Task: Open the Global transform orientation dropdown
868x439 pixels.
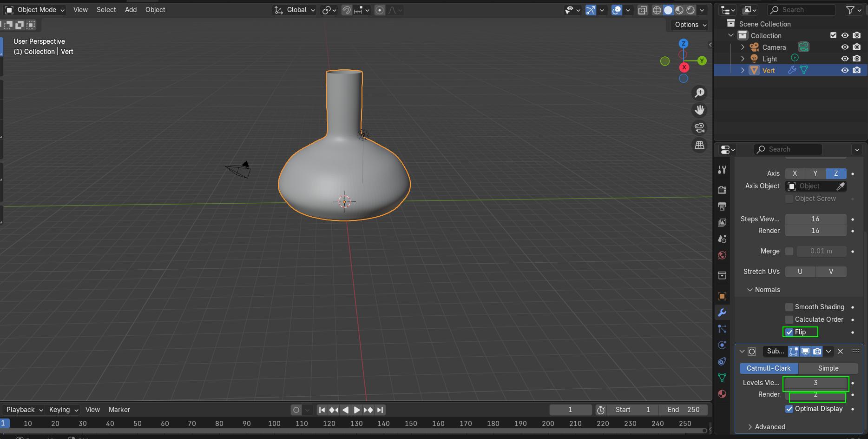Action: [295, 10]
